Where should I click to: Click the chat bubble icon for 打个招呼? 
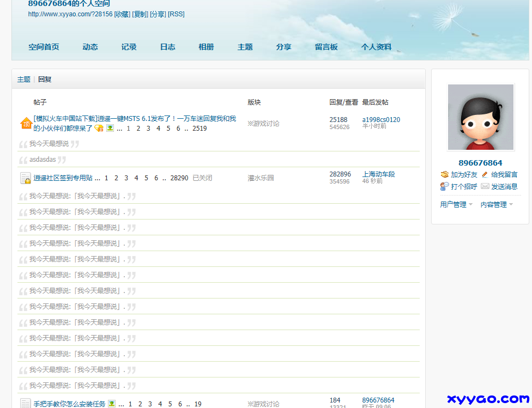445,186
